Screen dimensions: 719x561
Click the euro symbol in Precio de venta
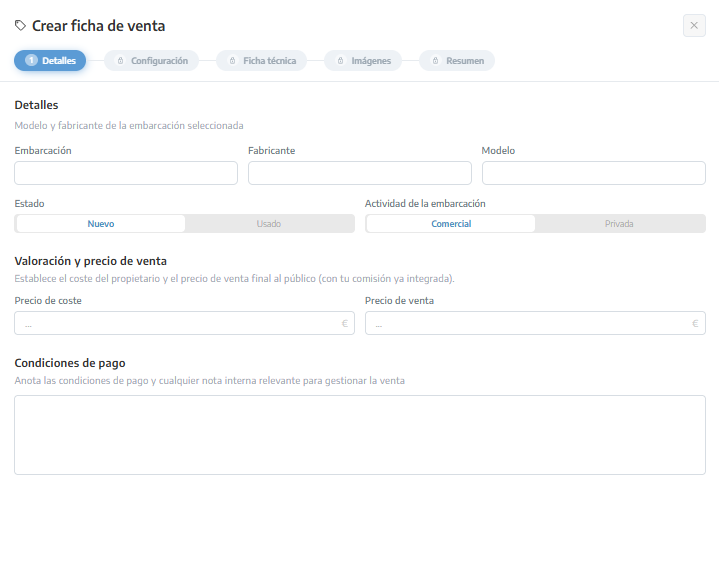pos(695,323)
